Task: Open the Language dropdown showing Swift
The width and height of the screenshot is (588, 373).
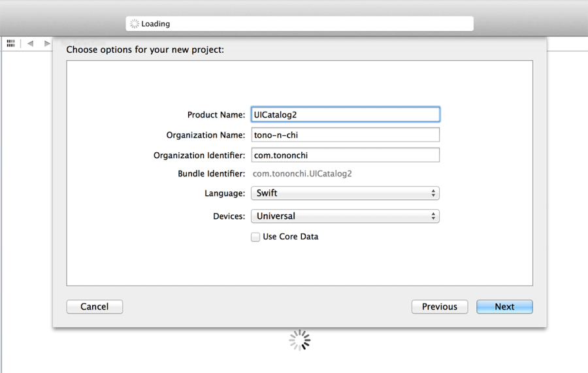Action: 345,193
